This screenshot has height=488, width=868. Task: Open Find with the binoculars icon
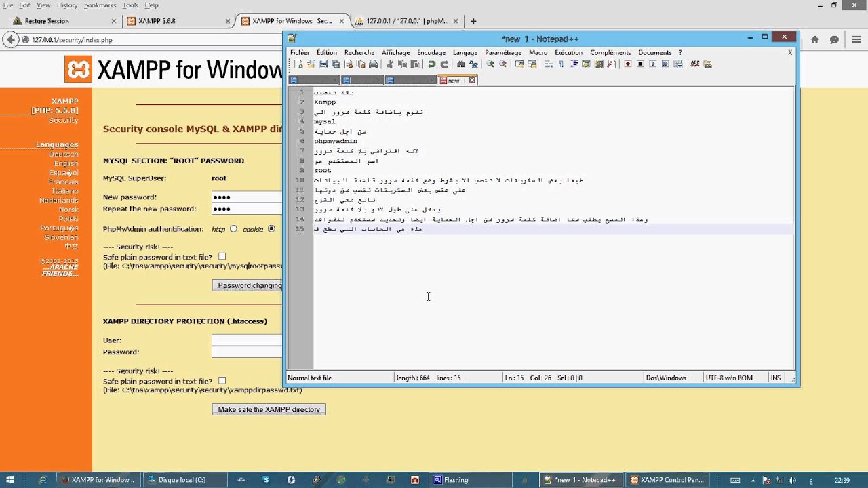click(460, 64)
